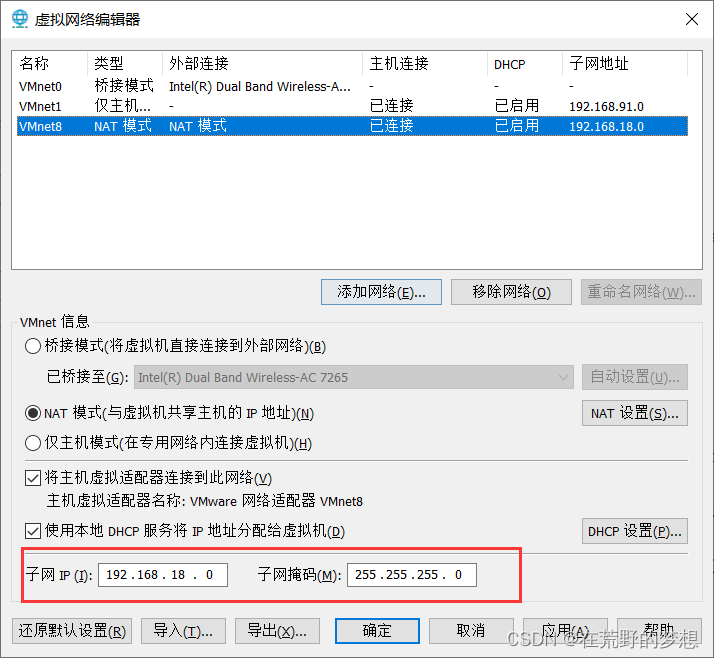
Task: Click the 子网地址 column header
Action: (x=625, y=63)
